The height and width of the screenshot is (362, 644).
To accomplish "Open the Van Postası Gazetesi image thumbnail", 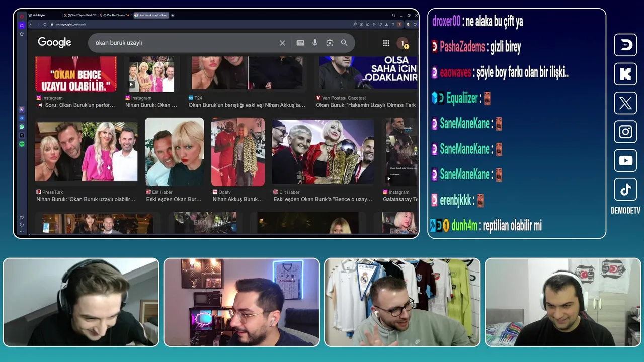I will coord(368,73).
